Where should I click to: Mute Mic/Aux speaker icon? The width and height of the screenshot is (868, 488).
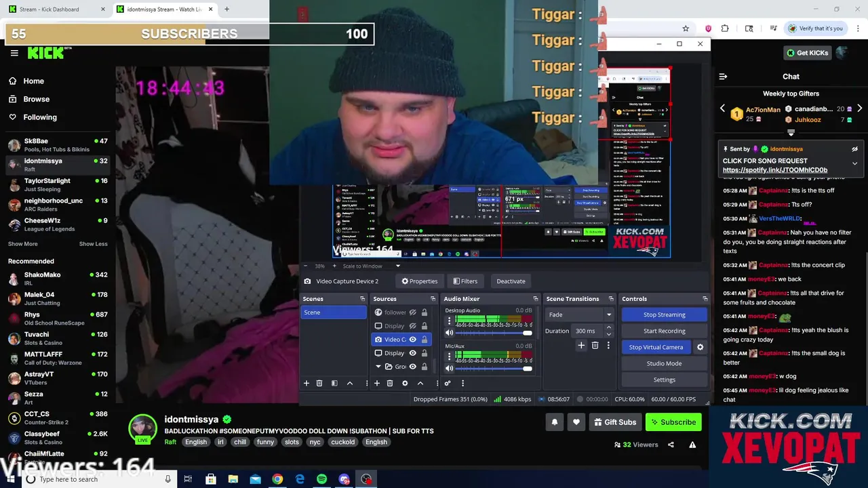pyautogui.click(x=449, y=368)
